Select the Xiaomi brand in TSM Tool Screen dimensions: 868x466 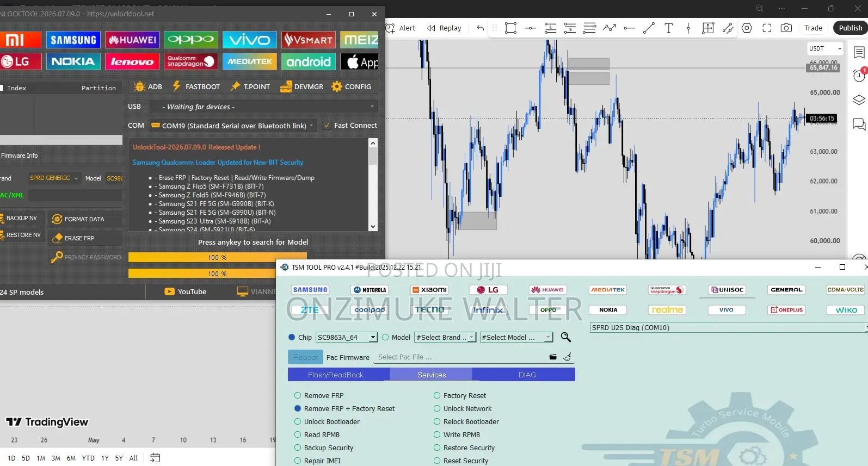(x=429, y=290)
